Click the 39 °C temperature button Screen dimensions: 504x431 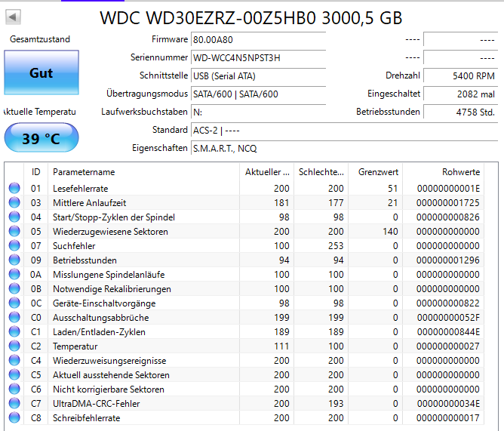[x=41, y=137]
